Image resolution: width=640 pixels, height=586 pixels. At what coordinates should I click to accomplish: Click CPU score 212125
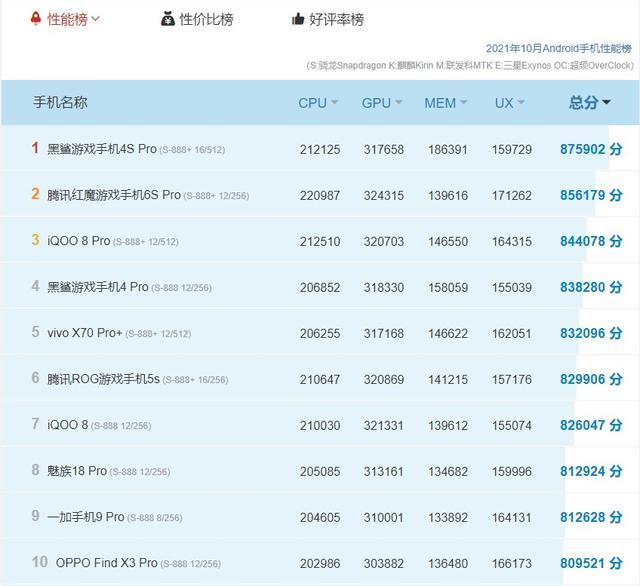click(x=320, y=149)
